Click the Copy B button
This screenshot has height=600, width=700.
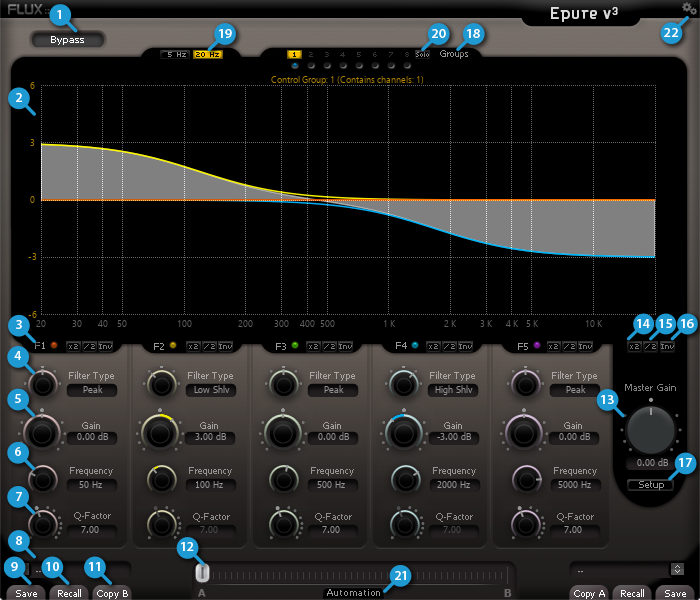pyautogui.click(x=112, y=593)
